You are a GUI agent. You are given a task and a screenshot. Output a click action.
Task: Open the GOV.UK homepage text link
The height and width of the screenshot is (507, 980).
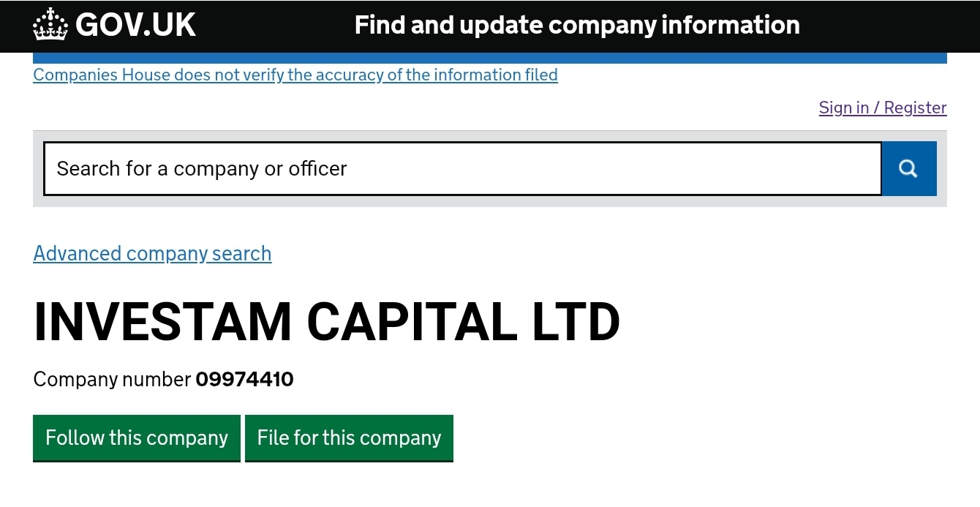point(135,25)
